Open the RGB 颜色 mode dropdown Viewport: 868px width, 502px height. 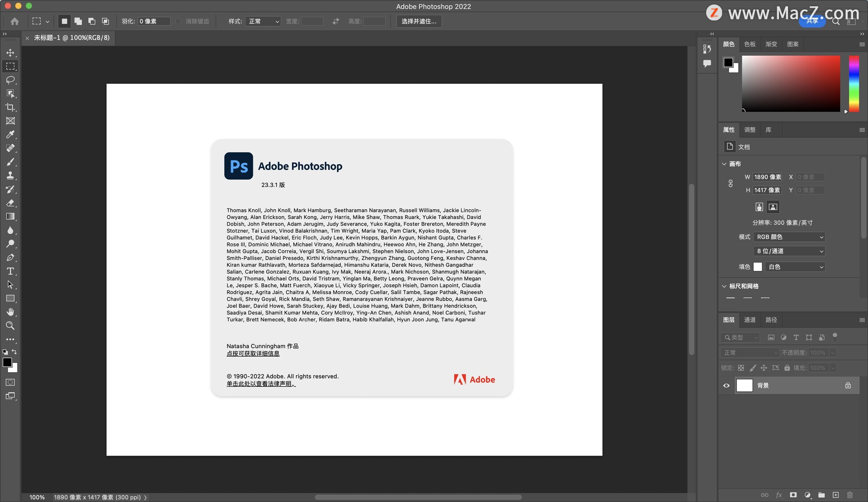789,237
